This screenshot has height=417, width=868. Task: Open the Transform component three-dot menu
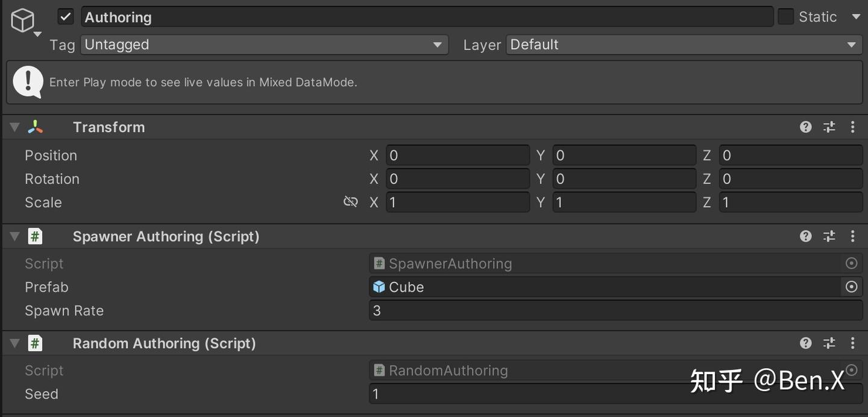[852, 127]
